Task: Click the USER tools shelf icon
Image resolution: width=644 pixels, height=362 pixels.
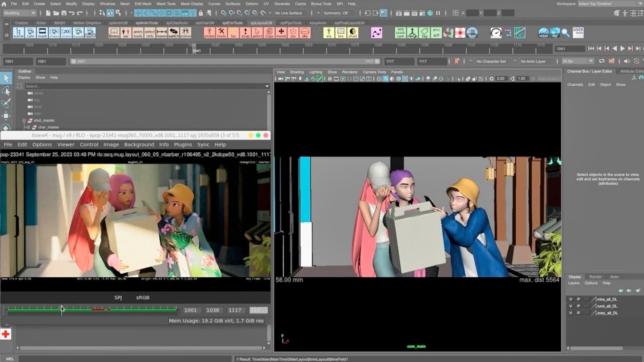Action: coord(578,33)
